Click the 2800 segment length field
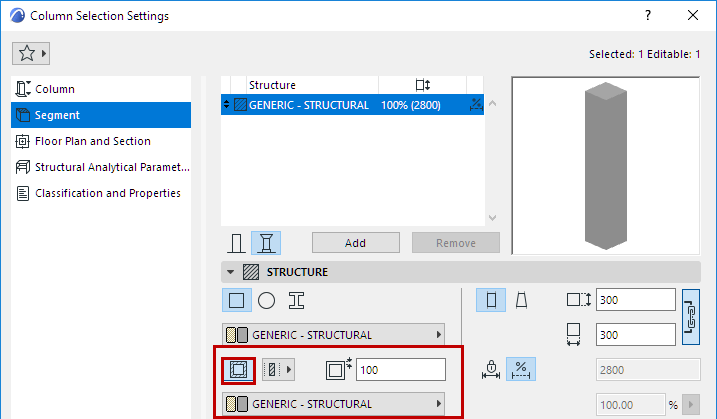 tap(648, 370)
